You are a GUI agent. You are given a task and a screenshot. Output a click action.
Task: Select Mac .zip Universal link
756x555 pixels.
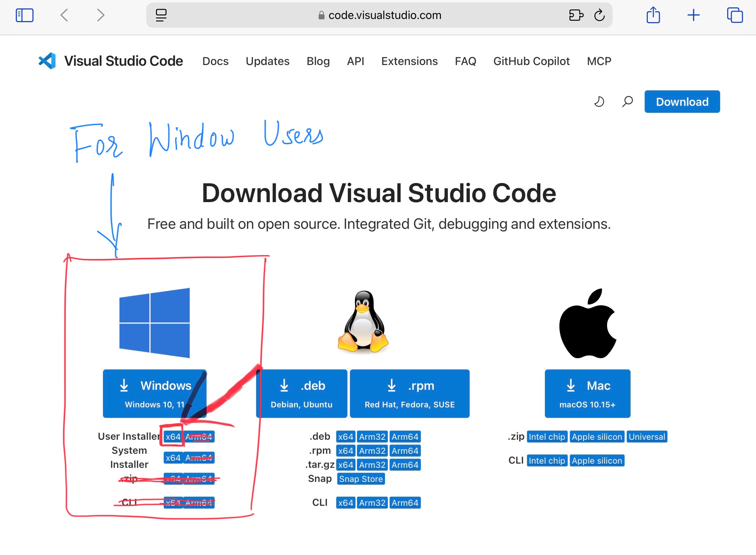tap(647, 437)
